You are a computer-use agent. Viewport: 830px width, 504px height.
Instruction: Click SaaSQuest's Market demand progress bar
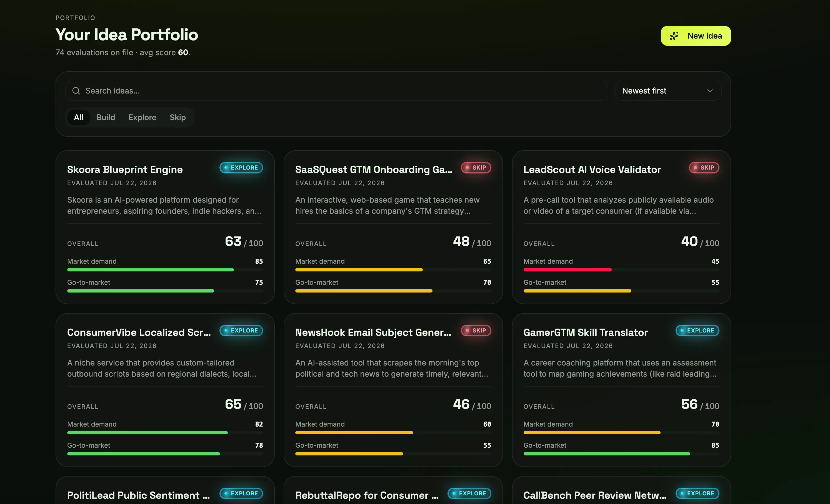click(x=393, y=270)
